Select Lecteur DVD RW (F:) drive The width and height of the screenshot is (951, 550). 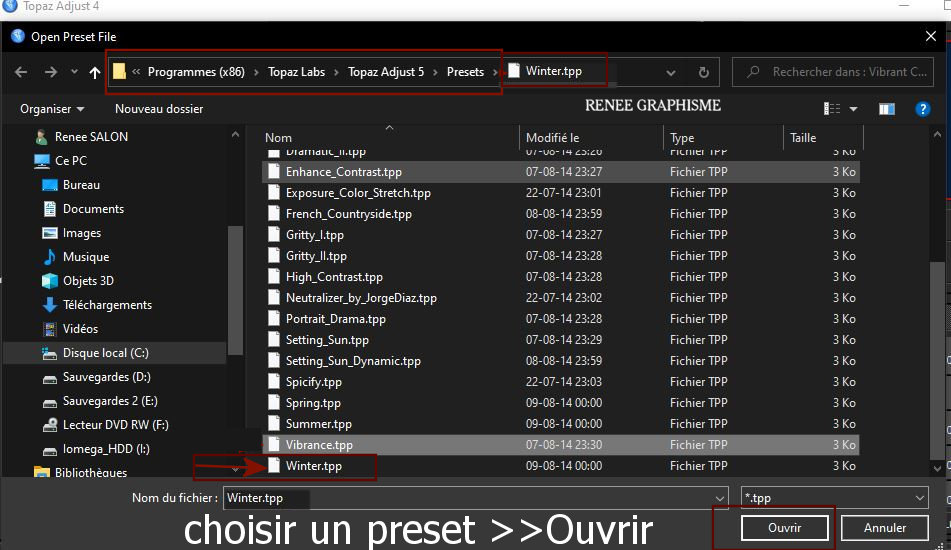(115, 425)
